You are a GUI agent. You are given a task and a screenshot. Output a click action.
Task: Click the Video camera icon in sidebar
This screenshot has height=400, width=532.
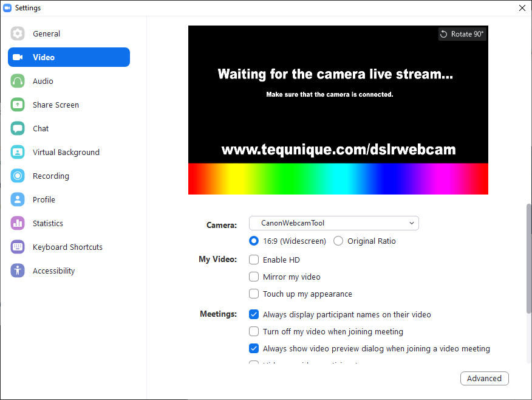[18, 57]
